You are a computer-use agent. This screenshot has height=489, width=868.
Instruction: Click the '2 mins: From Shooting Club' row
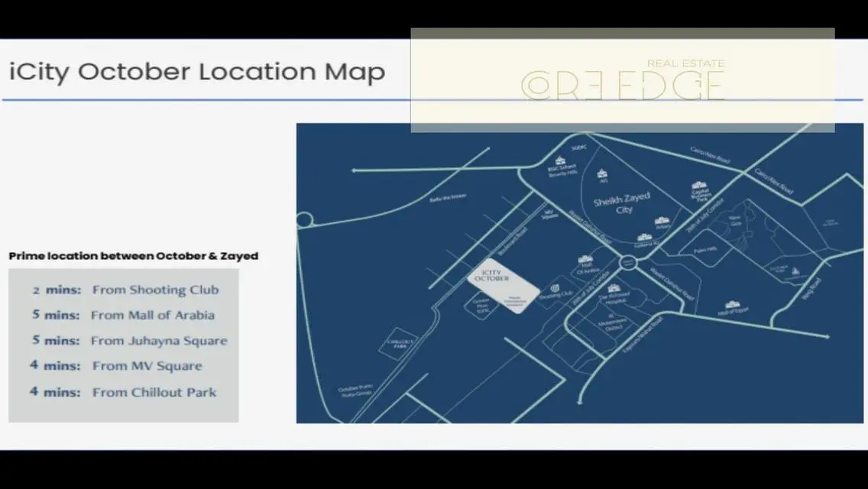tap(125, 290)
